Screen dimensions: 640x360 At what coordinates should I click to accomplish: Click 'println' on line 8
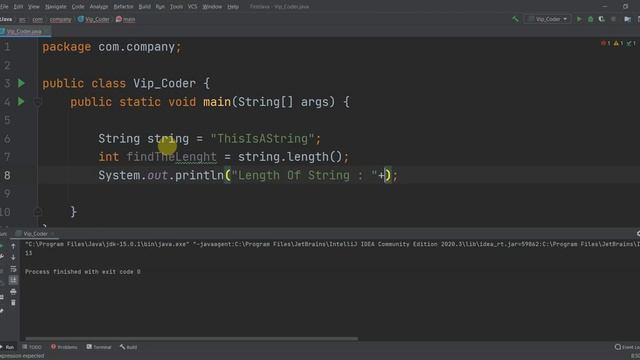[199, 176]
